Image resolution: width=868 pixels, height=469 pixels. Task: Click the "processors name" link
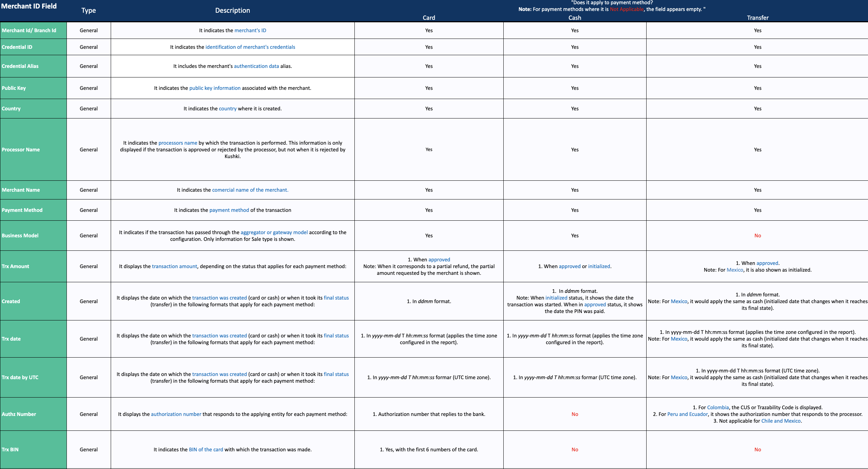point(178,143)
